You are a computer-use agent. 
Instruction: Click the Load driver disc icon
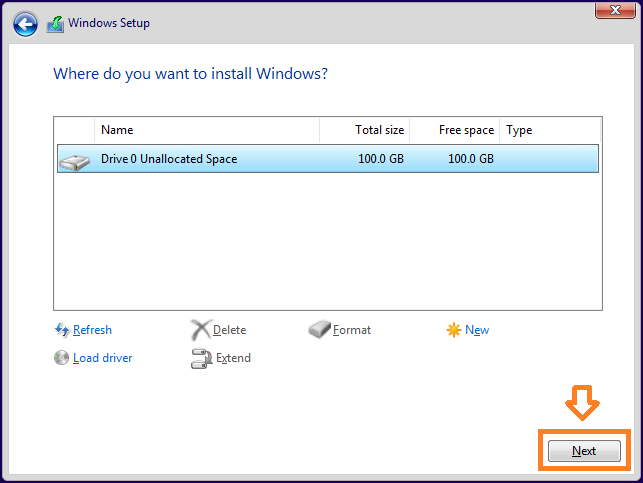click(x=62, y=358)
